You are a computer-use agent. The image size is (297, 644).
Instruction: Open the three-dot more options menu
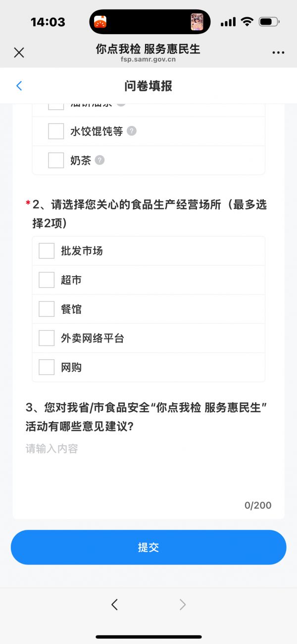(x=278, y=52)
